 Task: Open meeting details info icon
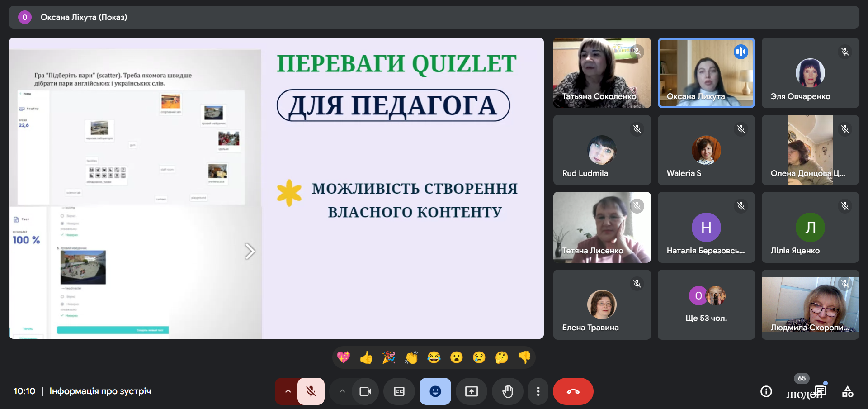[x=766, y=391]
